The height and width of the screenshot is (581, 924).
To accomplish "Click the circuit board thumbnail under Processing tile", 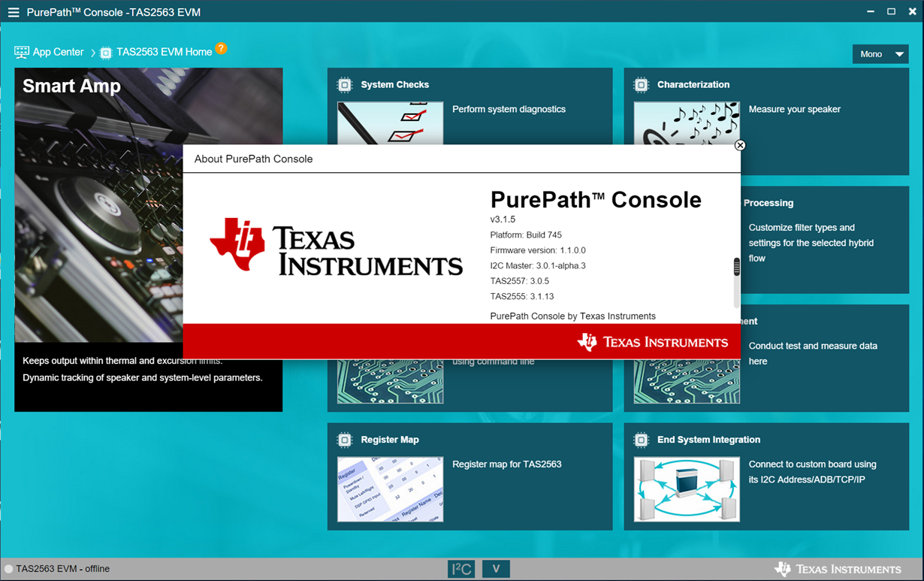I will (687, 381).
